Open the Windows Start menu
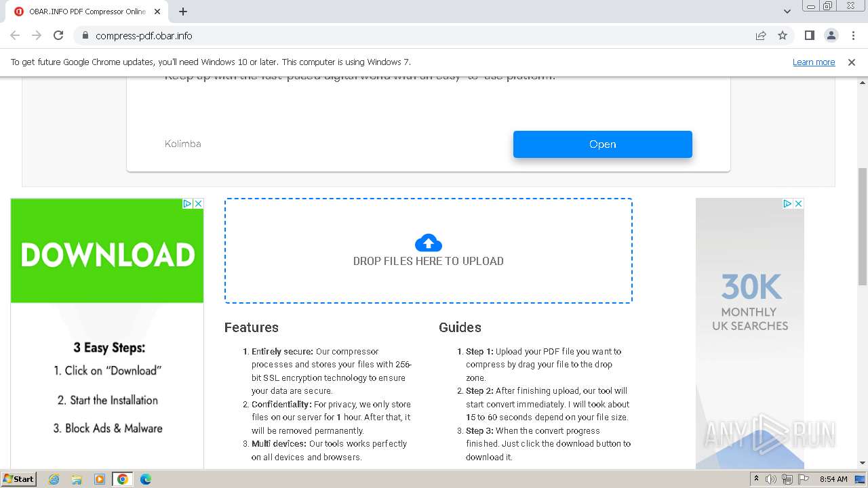Viewport: 868px width, 488px height. [18, 479]
